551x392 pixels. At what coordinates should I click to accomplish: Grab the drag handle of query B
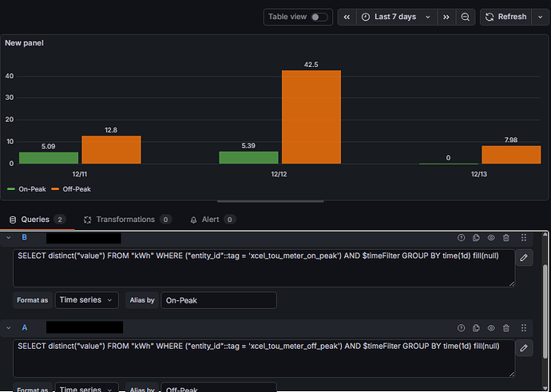[x=524, y=238]
